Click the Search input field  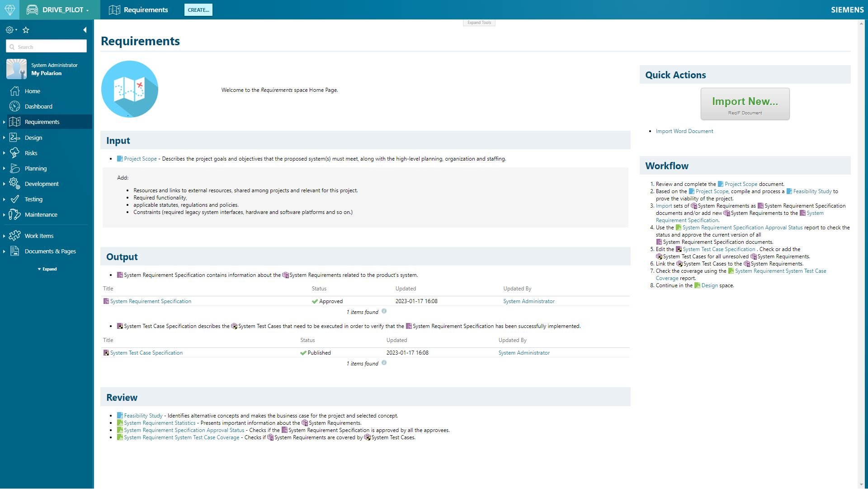46,47
